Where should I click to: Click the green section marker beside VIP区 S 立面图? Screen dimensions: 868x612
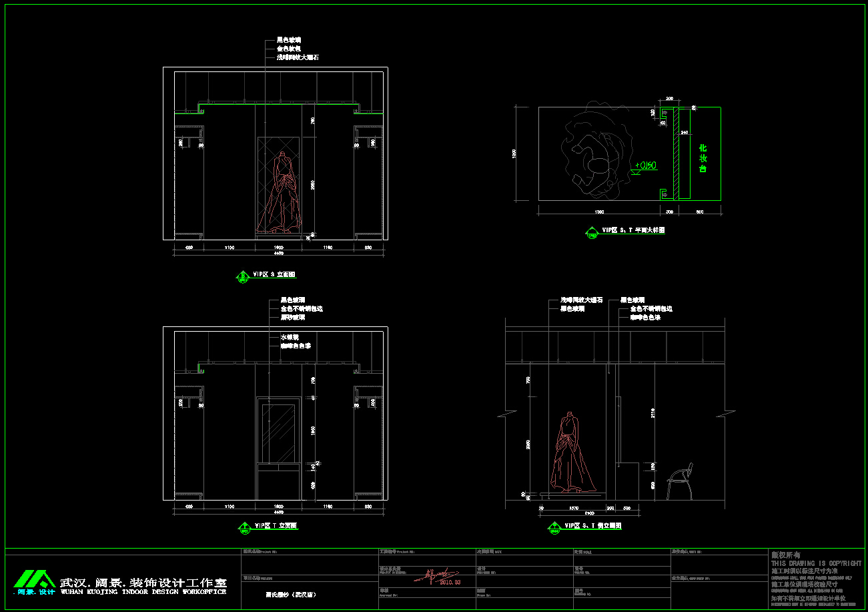pyautogui.click(x=243, y=276)
